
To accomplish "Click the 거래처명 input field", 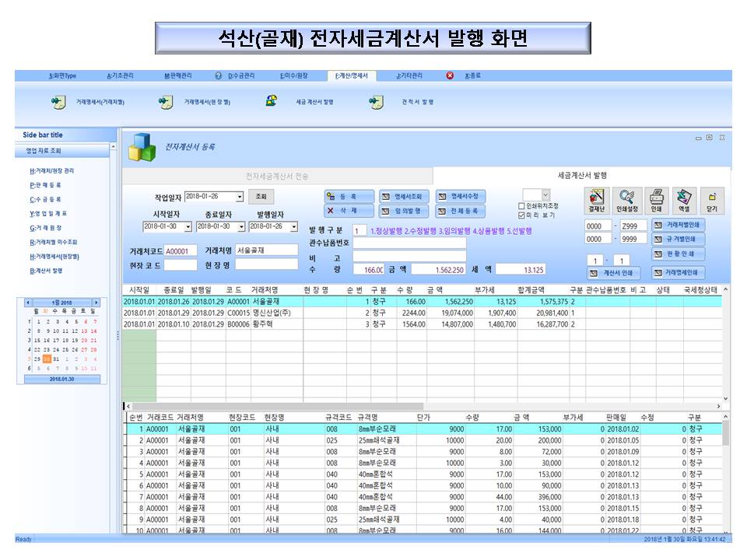I will click(x=267, y=251).
